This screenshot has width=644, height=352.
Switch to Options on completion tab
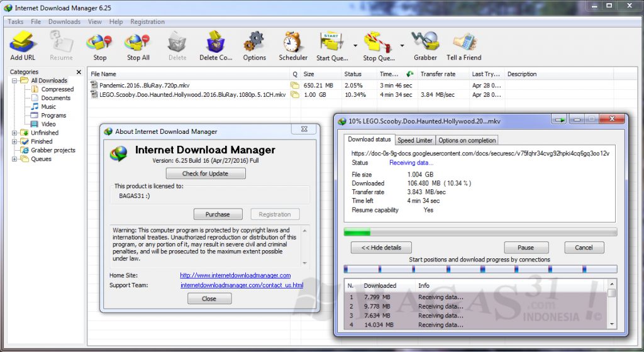click(x=467, y=140)
